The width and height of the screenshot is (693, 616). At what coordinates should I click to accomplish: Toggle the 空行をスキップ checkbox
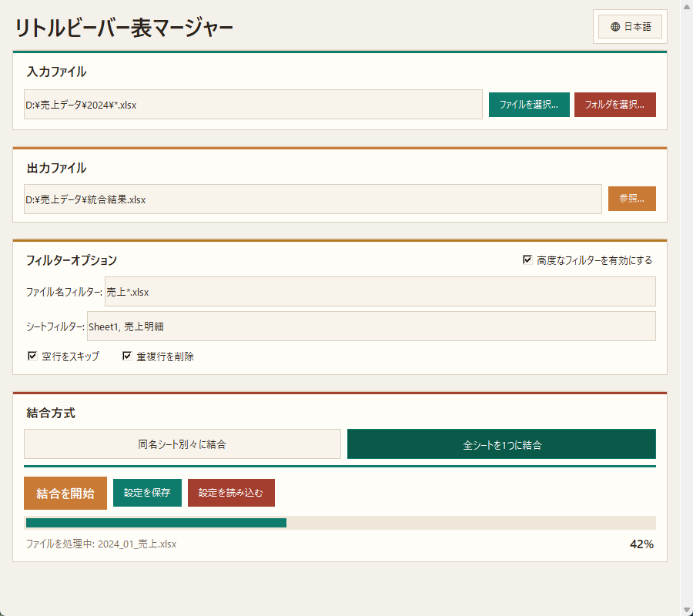32,356
